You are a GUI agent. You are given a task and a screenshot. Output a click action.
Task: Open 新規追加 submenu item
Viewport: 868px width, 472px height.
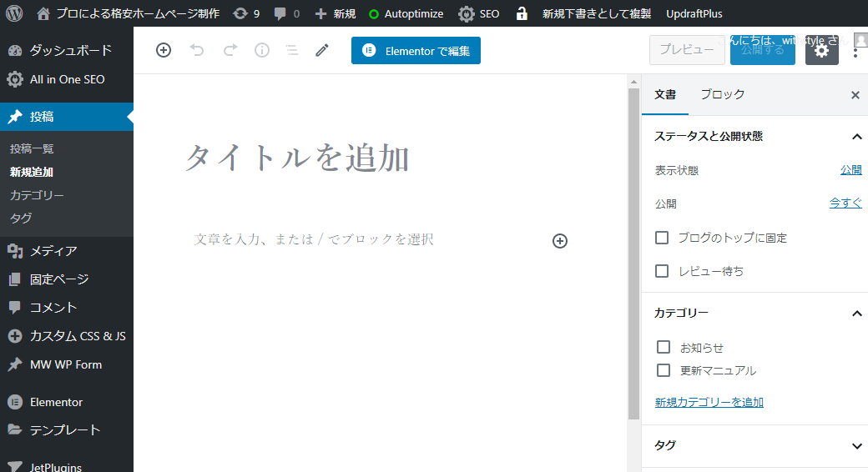point(32,172)
